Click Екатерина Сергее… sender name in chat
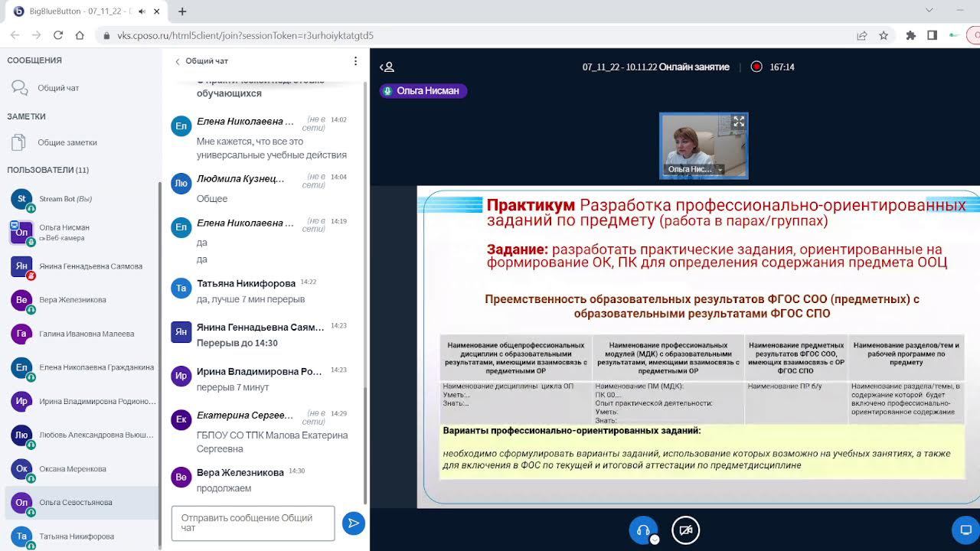Image resolution: width=980 pixels, height=551 pixels. (245, 416)
